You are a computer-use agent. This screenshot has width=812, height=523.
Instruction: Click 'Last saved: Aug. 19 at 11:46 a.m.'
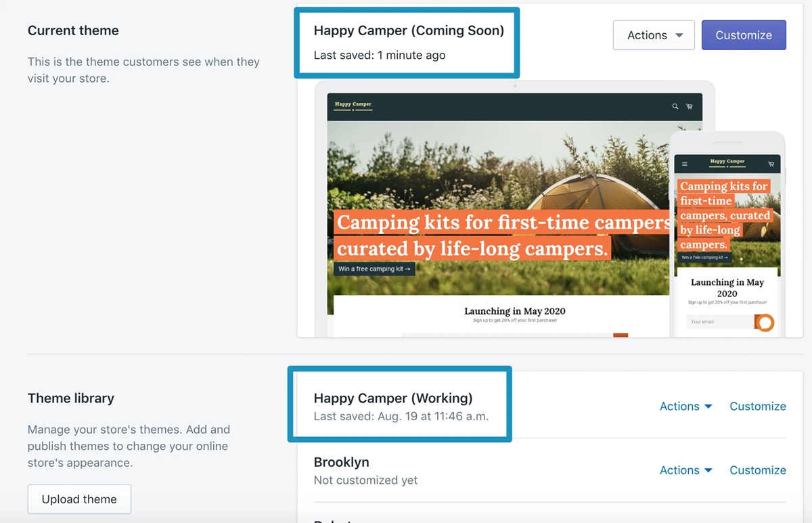point(401,416)
